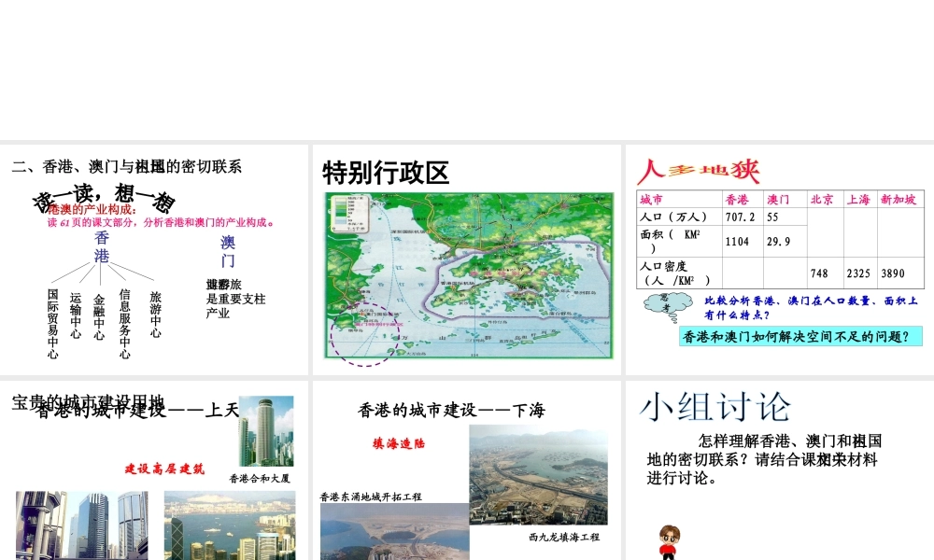Viewport: 934px width, 560px height.
Task: Select the 香港的城市建设——下海 slide
Action: (x=466, y=470)
